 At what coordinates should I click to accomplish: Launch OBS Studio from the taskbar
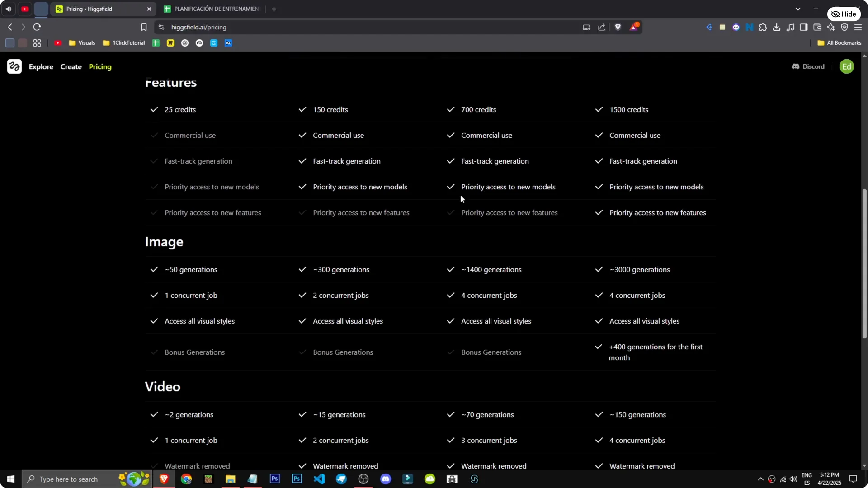tap(363, 479)
